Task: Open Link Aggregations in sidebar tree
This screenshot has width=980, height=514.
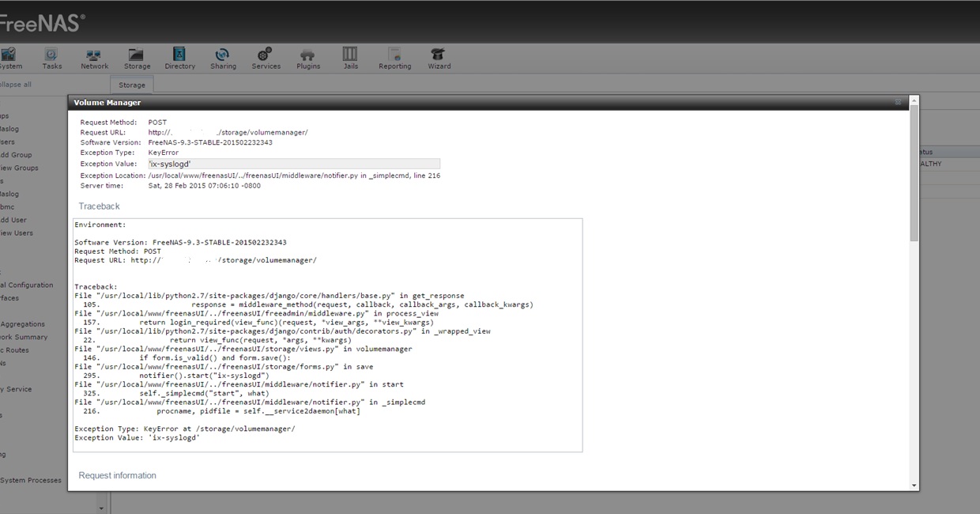Action: [23, 323]
